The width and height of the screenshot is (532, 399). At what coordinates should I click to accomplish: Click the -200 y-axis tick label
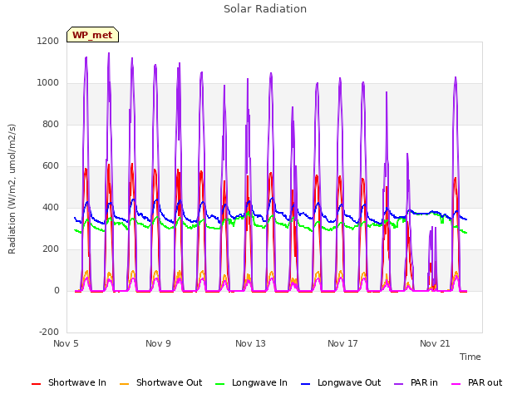coord(49,332)
